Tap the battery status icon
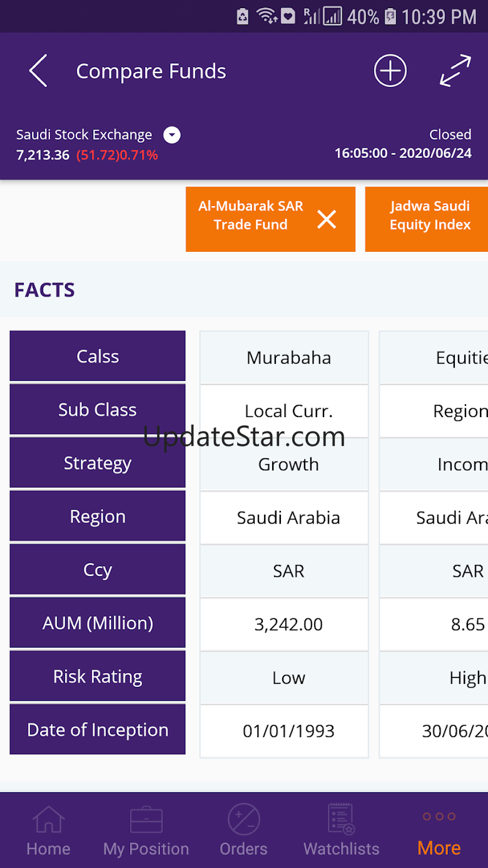The width and height of the screenshot is (488, 868). click(x=390, y=16)
